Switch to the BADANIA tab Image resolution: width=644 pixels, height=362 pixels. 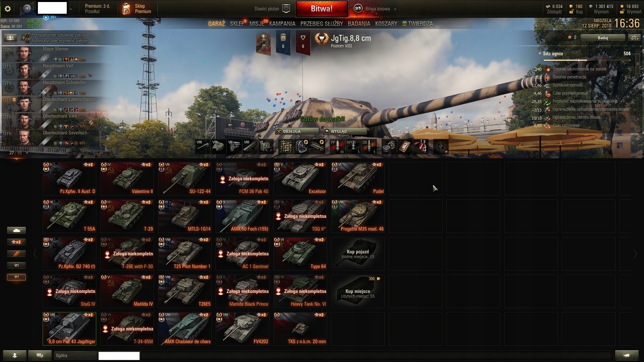(359, 24)
